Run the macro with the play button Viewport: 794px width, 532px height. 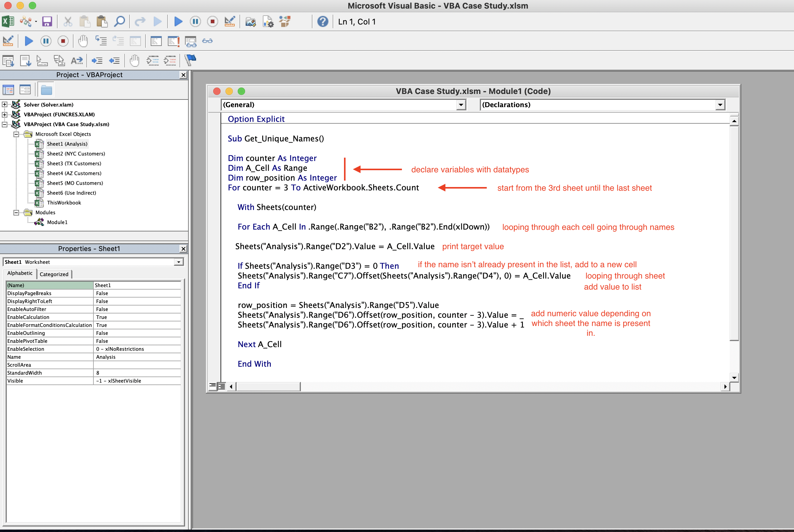[178, 22]
